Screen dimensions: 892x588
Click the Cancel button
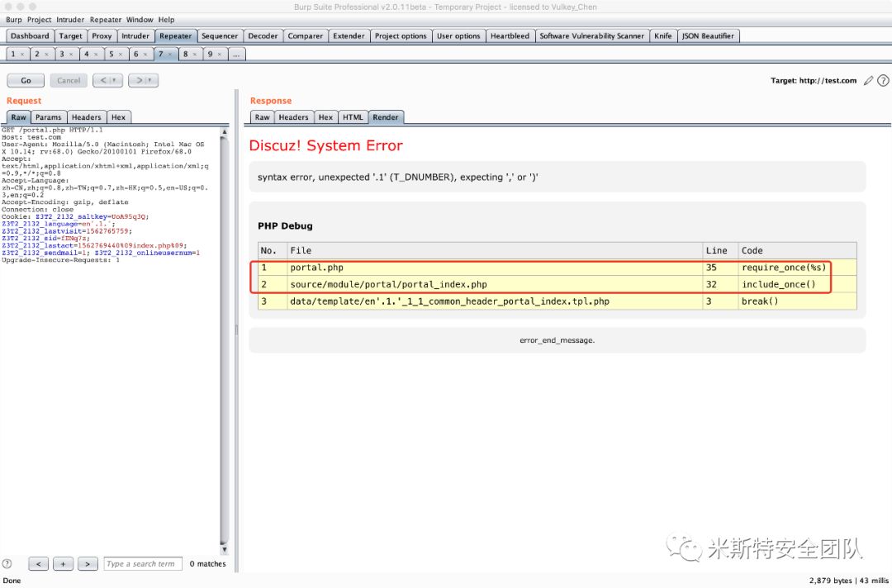[69, 81]
